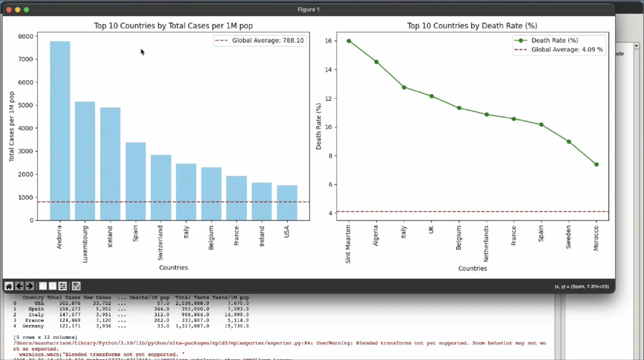Click the Luxembourg bar in the cases chart
This screenshot has height=360, width=644.
pyautogui.click(x=85, y=161)
